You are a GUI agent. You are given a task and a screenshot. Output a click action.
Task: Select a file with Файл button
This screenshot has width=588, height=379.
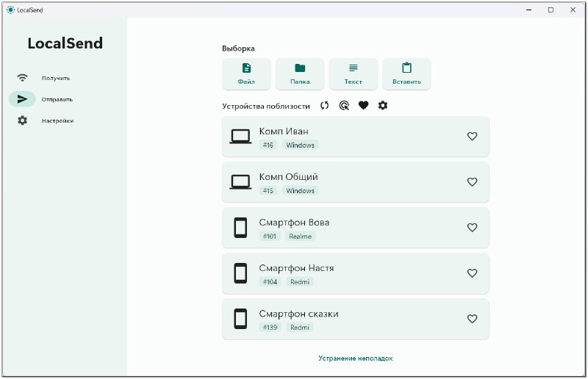coord(246,74)
